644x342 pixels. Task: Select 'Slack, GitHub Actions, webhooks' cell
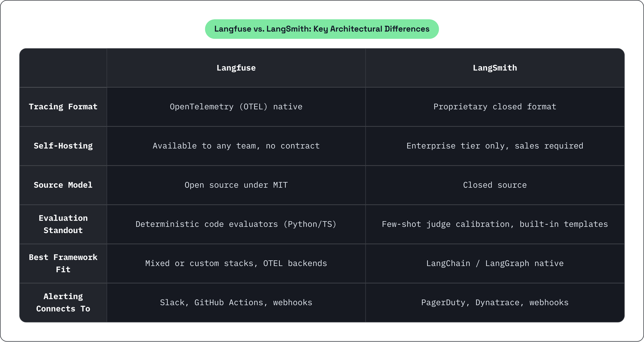click(236, 303)
